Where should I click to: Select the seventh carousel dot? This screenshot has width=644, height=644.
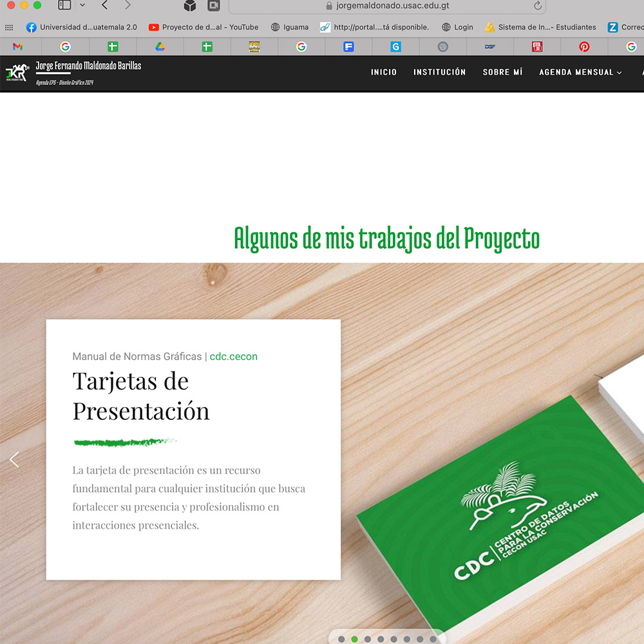click(x=420, y=639)
